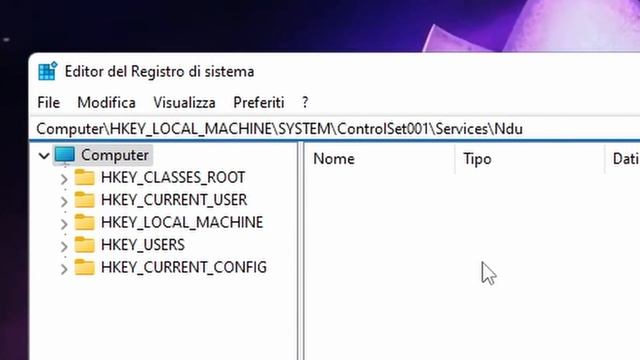Expand HKEY_CLASSES_ROOT node
Image resolution: width=640 pixels, height=360 pixels.
tap(64, 179)
